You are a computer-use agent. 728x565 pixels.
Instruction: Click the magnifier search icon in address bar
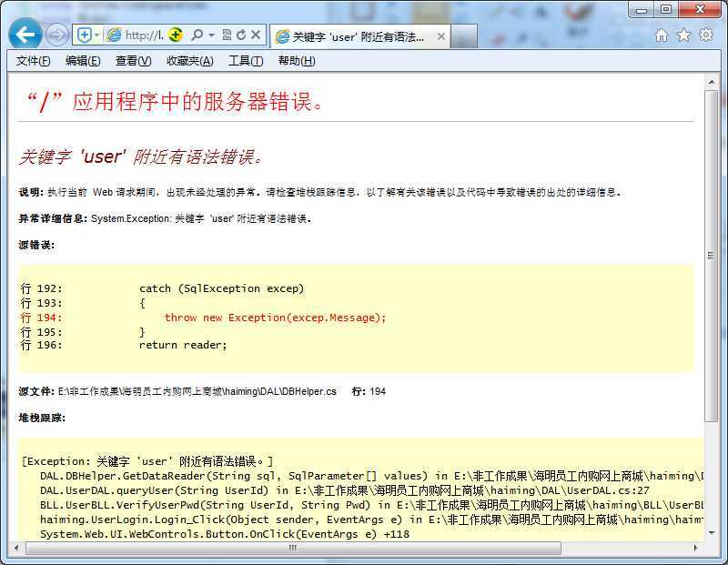click(197, 35)
